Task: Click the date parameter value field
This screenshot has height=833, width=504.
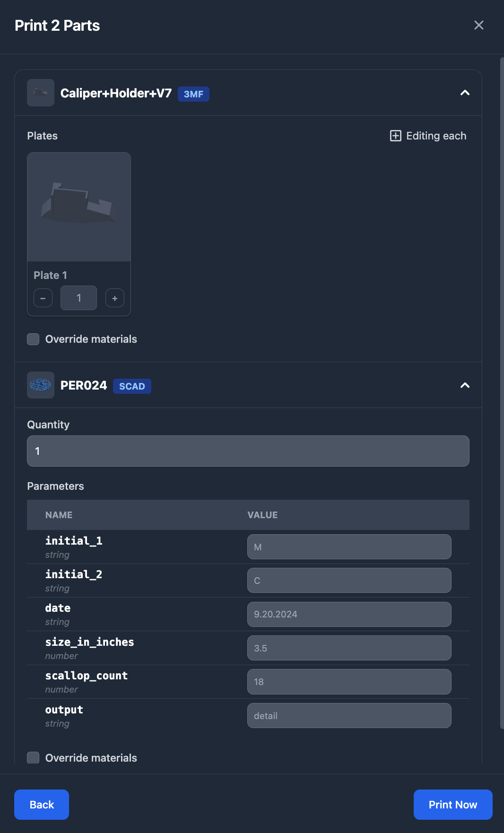Action: pyautogui.click(x=349, y=615)
